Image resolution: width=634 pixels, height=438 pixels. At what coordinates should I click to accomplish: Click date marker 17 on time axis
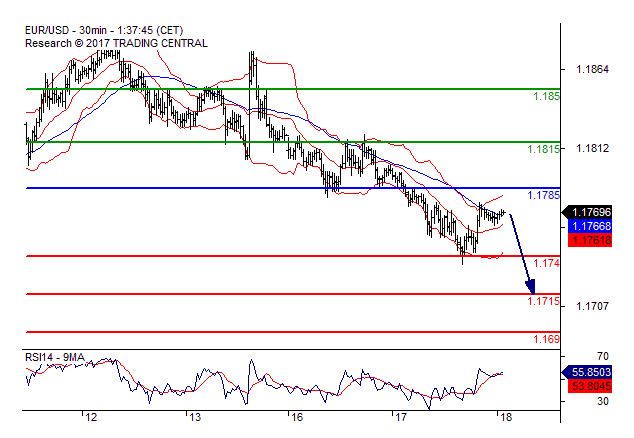click(400, 417)
